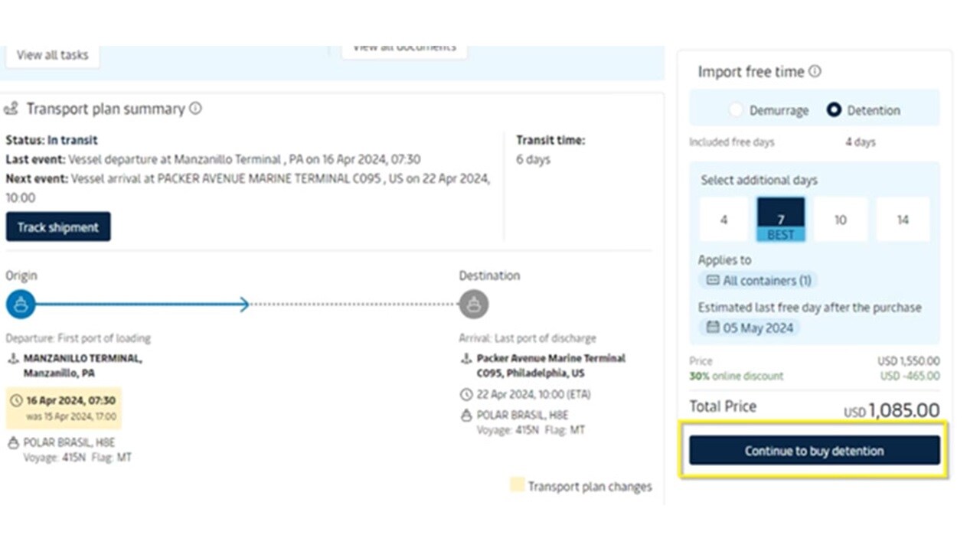Click the container icon beside All containers
Image resolution: width=980 pixels, height=551 pixels.
point(713,280)
